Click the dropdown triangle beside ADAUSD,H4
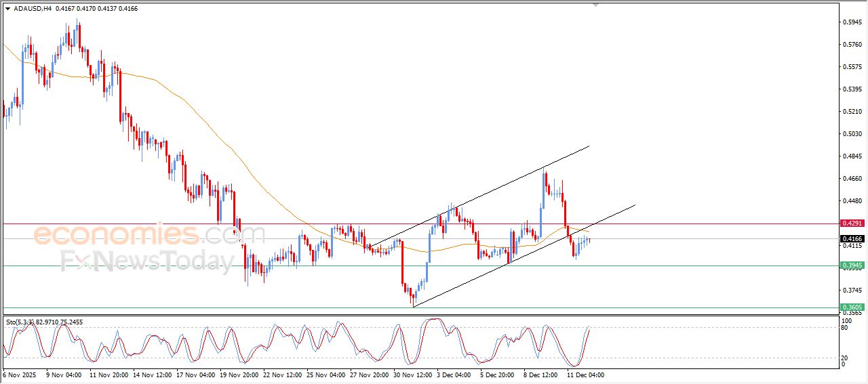Viewport: 868px width, 384px height. click(7, 9)
